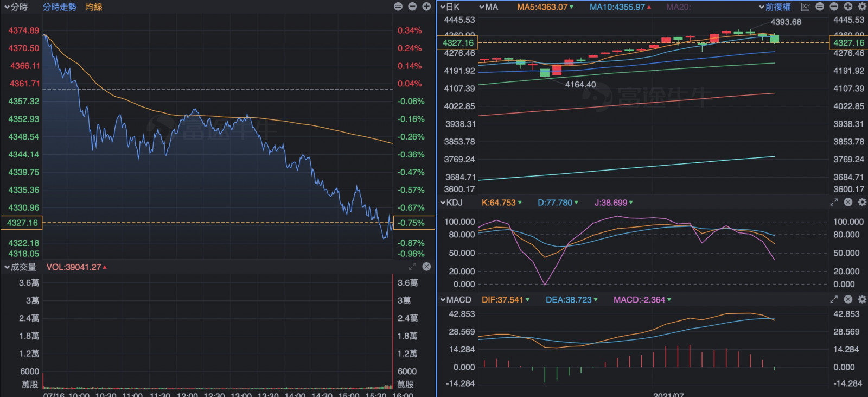The width and height of the screenshot is (868, 397).
Task: Open the 前復權 adjustment dropdown
Action: (x=775, y=7)
